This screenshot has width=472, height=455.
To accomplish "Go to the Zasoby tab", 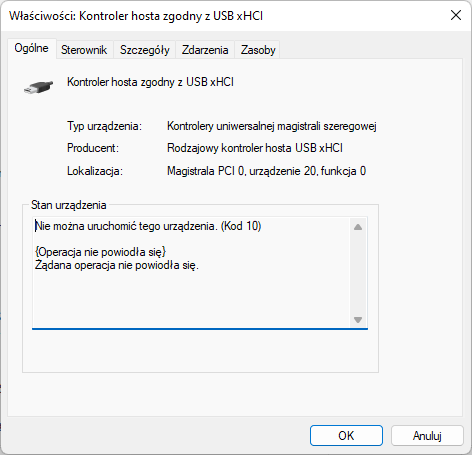I will click(x=258, y=50).
